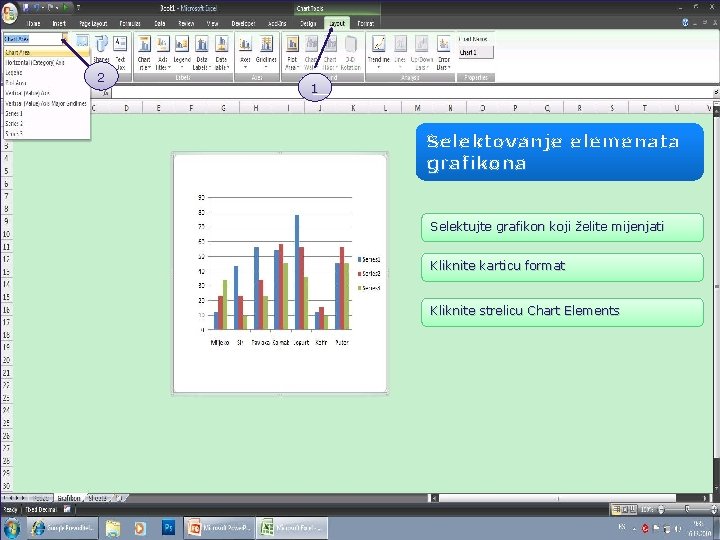720x540 pixels.
Task: Click the Windows Start button
Action: [12, 528]
